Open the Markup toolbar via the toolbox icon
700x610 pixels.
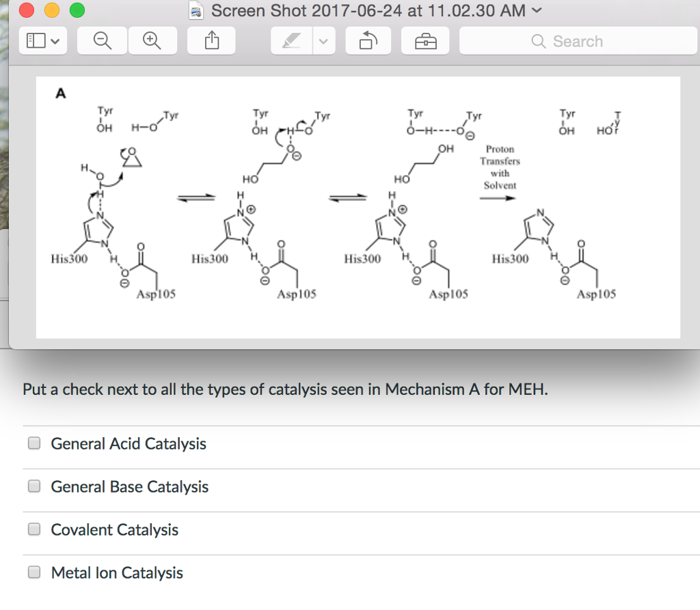(x=425, y=40)
